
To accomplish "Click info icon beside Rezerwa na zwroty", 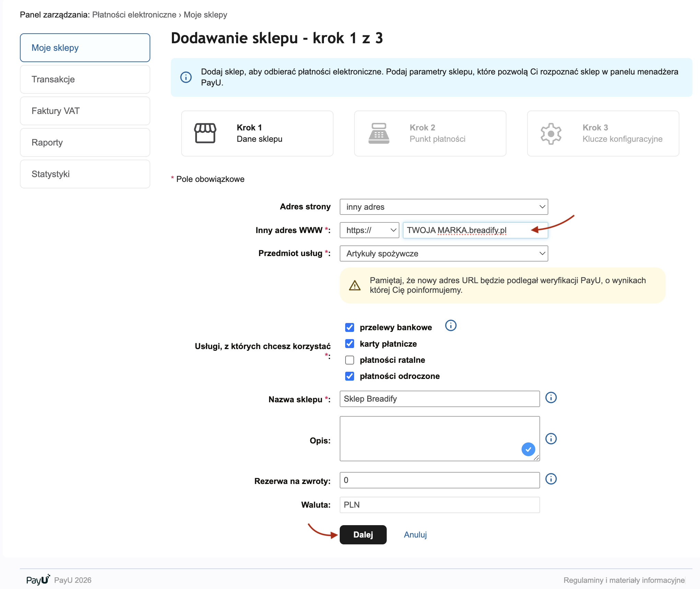I will click(551, 479).
